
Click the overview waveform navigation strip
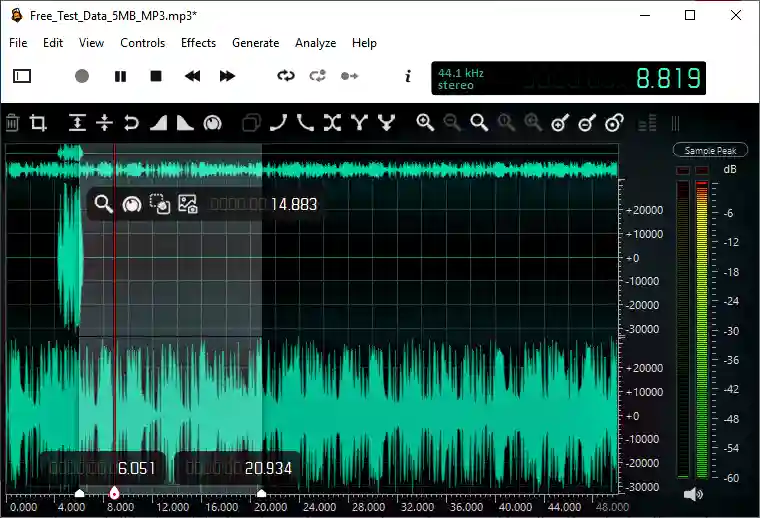coord(312,162)
